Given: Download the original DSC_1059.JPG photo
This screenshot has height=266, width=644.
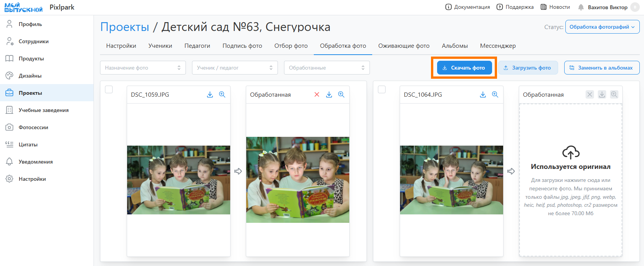Looking at the screenshot, I should (210, 94).
